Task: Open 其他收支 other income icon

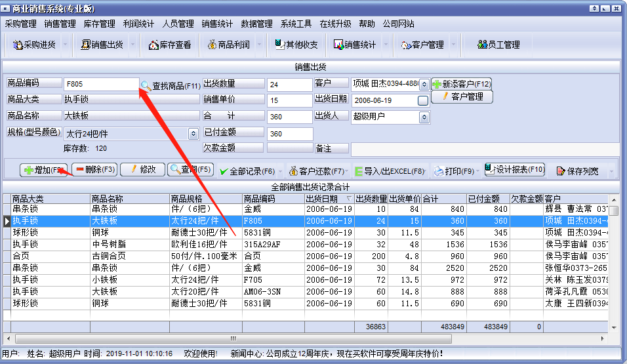Action: point(279,45)
